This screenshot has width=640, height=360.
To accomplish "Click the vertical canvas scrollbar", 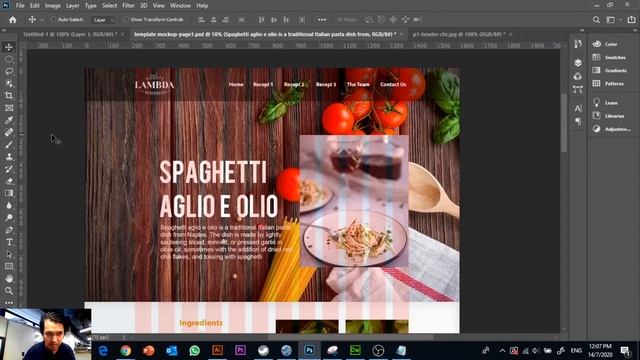I will click(564, 122).
